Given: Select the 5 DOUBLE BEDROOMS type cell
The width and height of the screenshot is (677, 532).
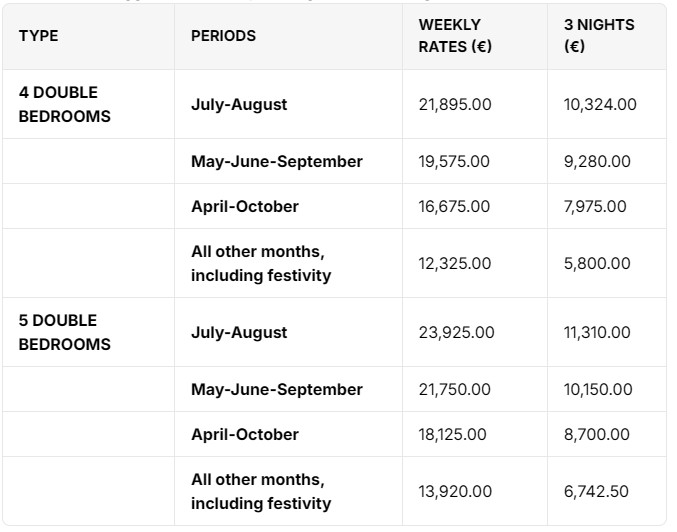Looking at the screenshot, I should (x=65, y=332).
